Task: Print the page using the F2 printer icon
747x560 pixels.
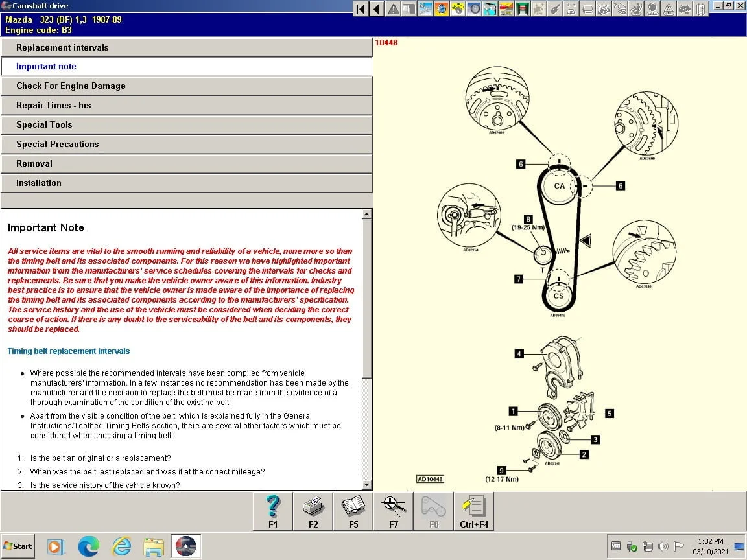Action: tap(313, 510)
